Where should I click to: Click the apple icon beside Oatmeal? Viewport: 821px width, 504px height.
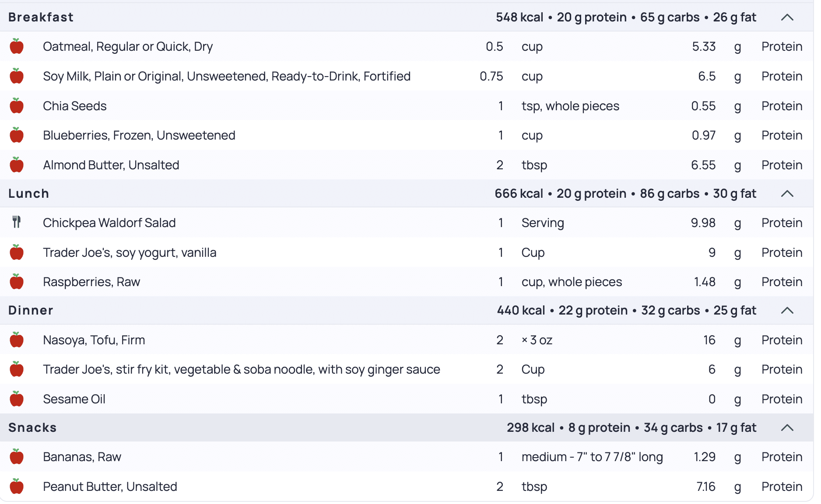[17, 46]
